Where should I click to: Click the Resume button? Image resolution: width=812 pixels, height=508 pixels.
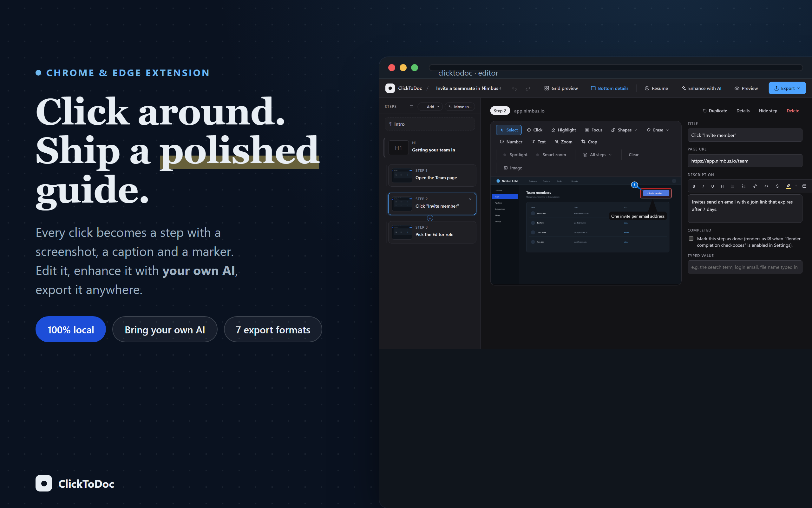(x=656, y=88)
